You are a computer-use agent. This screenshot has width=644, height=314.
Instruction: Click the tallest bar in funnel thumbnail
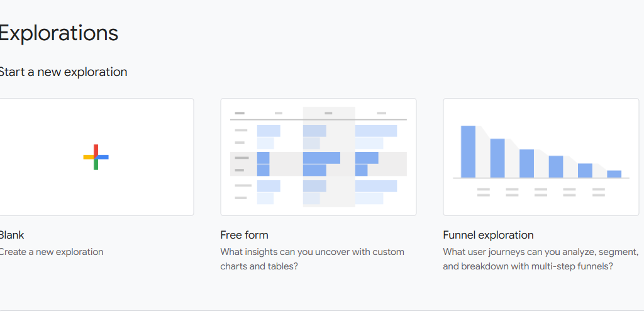pyautogui.click(x=468, y=152)
